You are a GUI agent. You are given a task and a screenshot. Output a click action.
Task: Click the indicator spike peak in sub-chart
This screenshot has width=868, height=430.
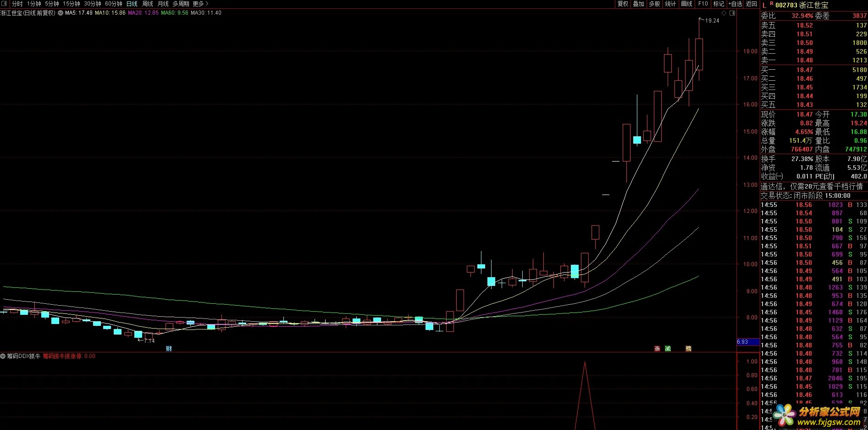585,363
